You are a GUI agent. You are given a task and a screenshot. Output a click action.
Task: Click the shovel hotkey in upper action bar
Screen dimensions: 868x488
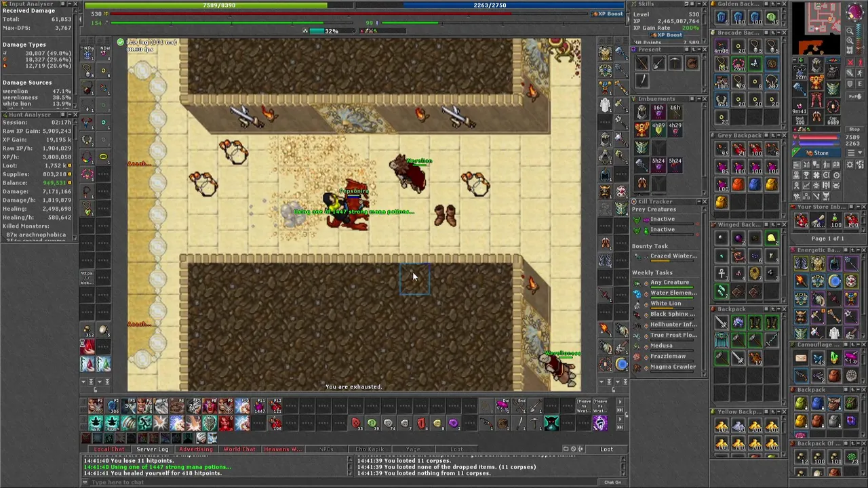[535, 406]
